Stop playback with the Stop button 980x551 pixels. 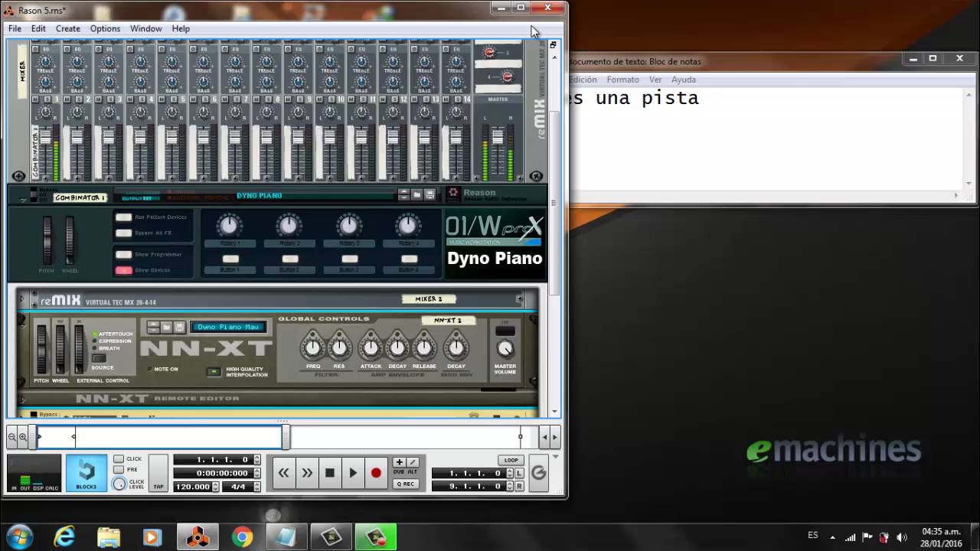pos(329,473)
